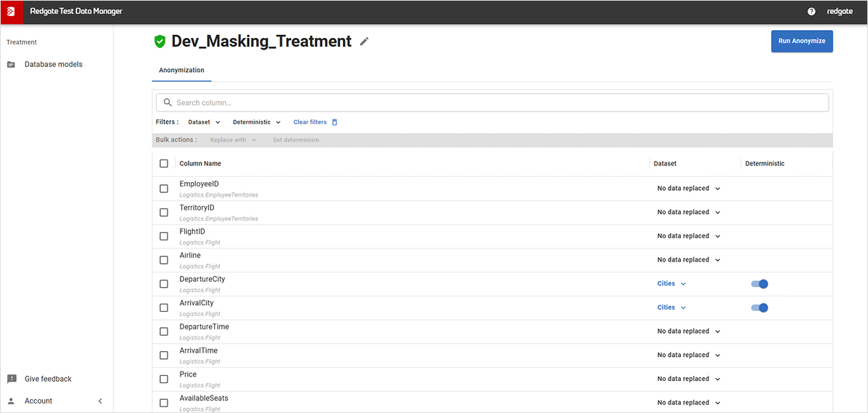
Task: Click the green shield status icon
Action: (159, 42)
